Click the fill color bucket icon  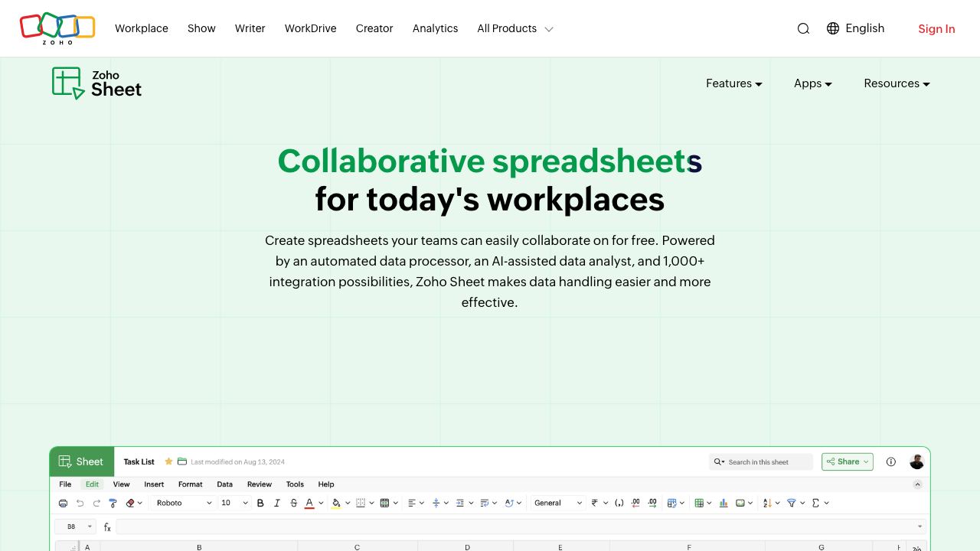(x=336, y=503)
